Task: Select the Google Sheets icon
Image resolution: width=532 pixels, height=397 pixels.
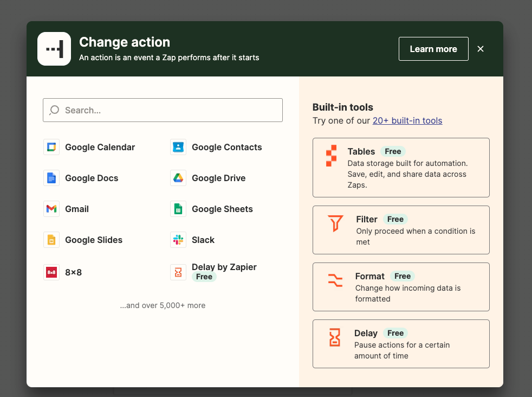Action: (x=178, y=209)
